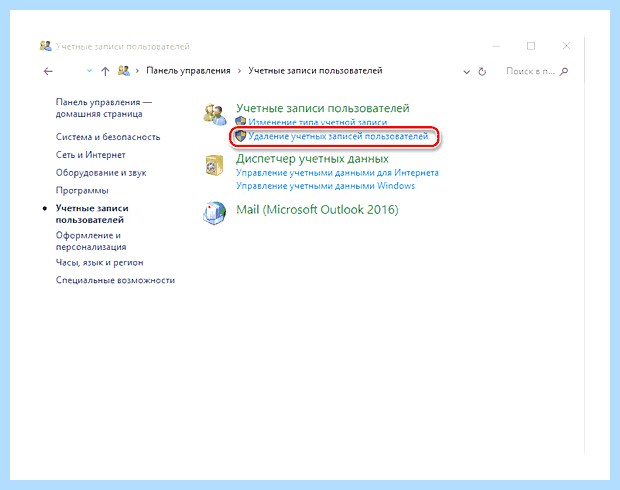The width and height of the screenshot is (620, 490).
Task: Open Управление учетными данными для Интернета
Action: (337, 173)
